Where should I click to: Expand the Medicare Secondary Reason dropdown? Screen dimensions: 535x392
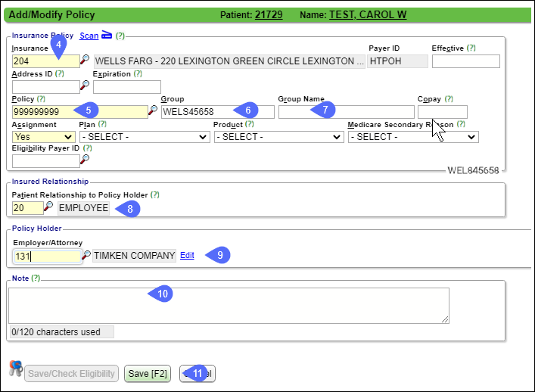click(x=412, y=137)
